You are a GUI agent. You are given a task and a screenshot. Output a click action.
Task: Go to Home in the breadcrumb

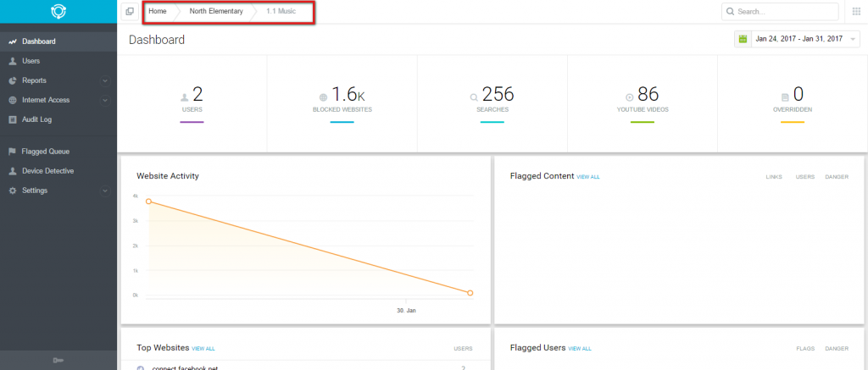pyautogui.click(x=158, y=12)
